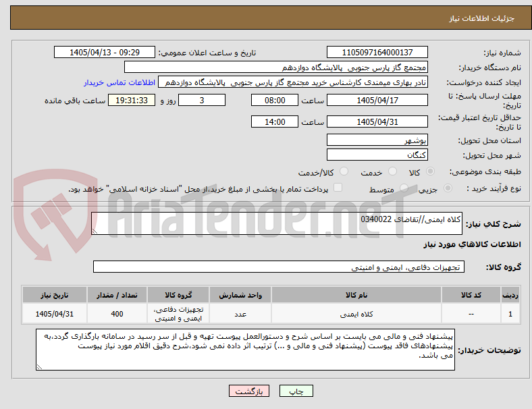Click the تعداد / مقدار column header
The image size is (532, 409).
point(117,295)
